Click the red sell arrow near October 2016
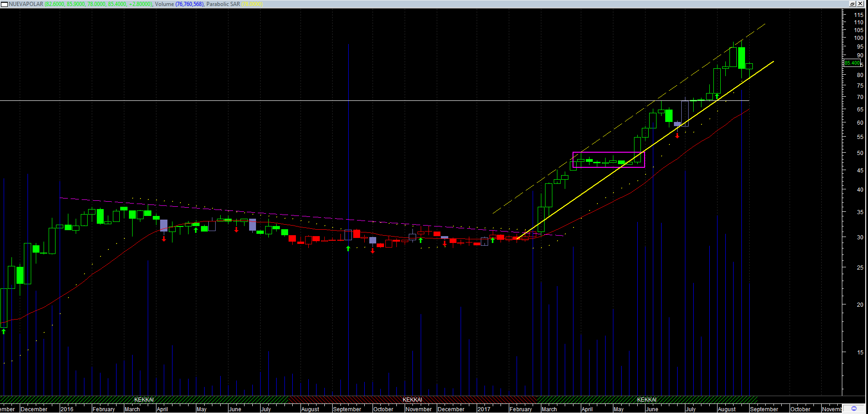Viewport: 868px width, 414px height. pos(373,251)
